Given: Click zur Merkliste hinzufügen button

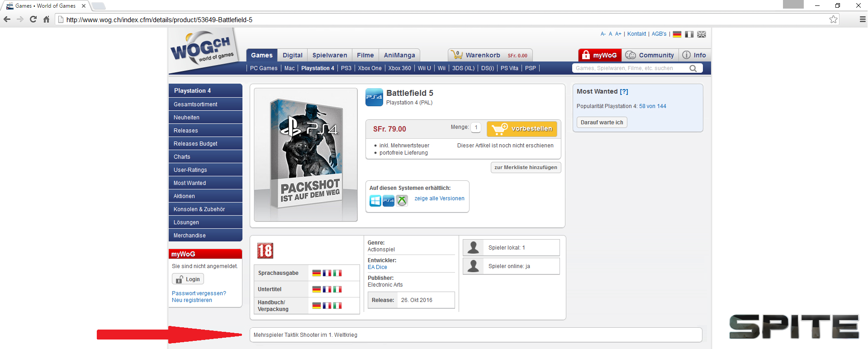Looking at the screenshot, I should [x=526, y=167].
